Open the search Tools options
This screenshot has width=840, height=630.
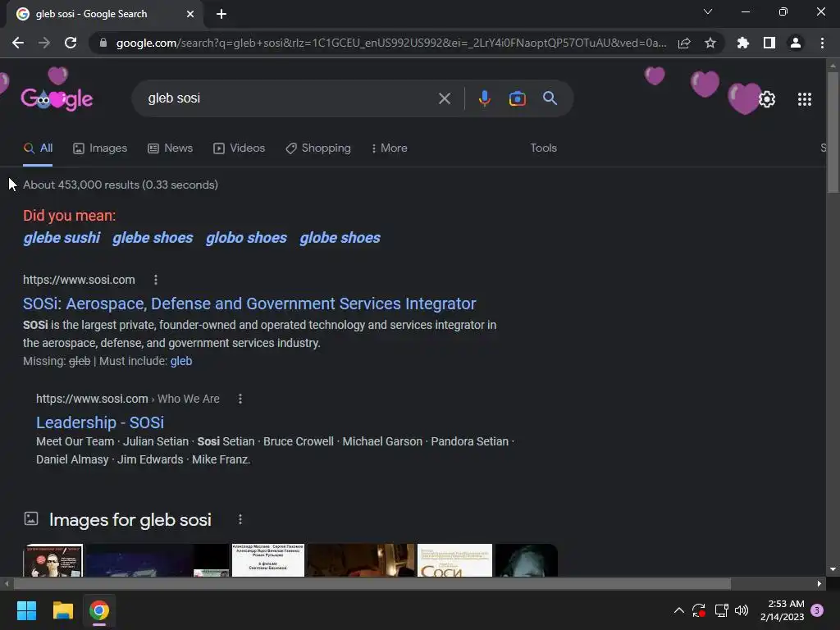[x=543, y=148]
